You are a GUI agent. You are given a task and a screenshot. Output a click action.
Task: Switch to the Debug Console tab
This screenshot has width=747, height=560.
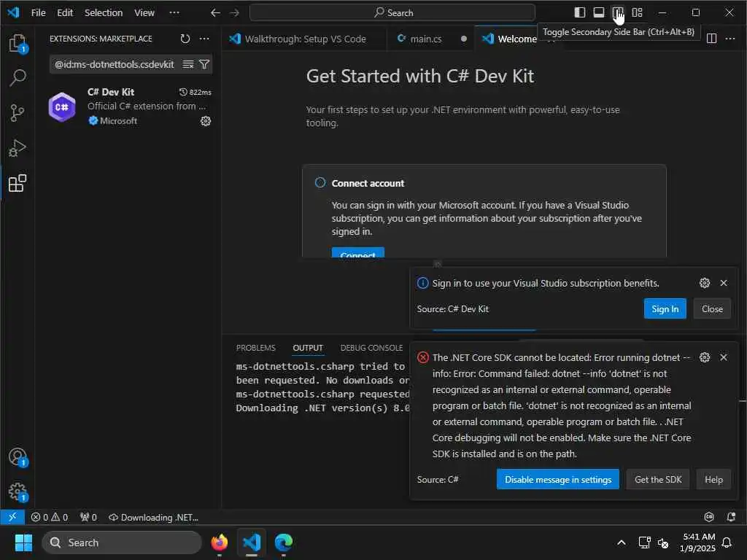pos(371,348)
